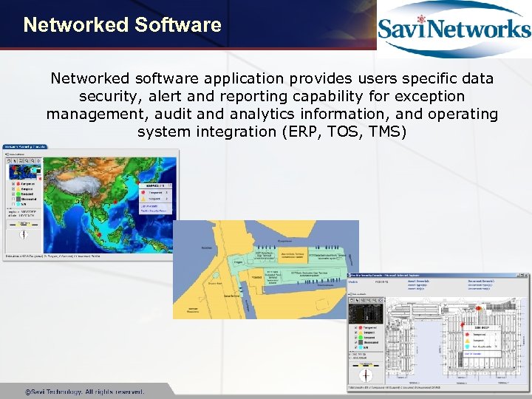Toggle Unsecured checkbox in Facility Security Console
This screenshot has height=399, width=532.
pos(356,342)
